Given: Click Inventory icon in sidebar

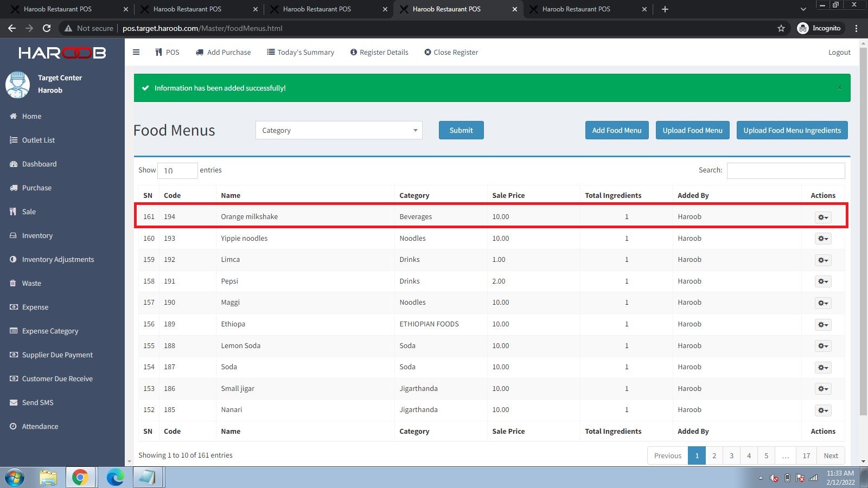Looking at the screenshot, I should point(14,235).
